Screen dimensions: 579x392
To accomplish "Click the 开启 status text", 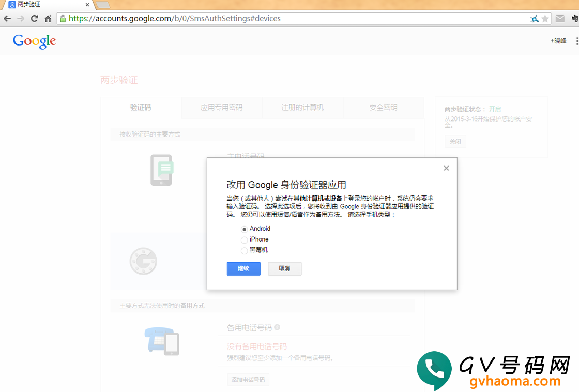I will [495, 109].
